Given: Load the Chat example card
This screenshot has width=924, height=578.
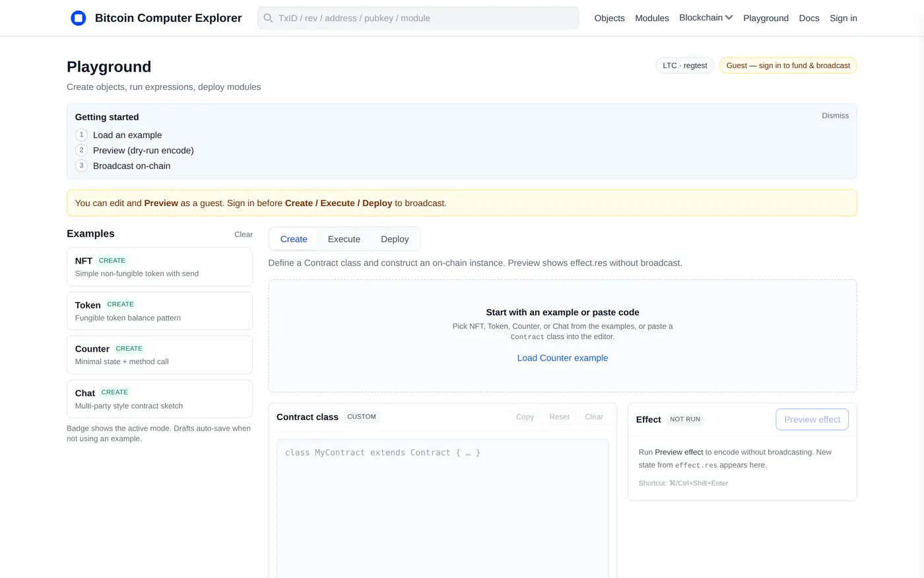Looking at the screenshot, I should click(160, 399).
